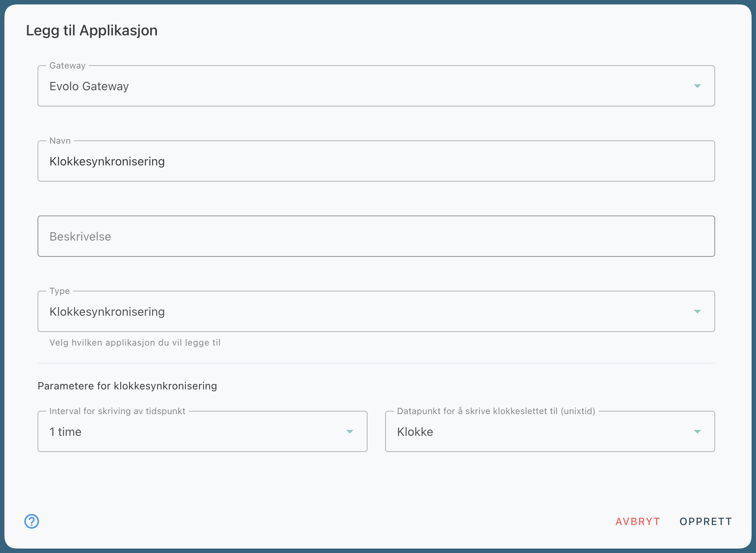Click the Datapunkt dropdown arrow icon

pos(697,432)
